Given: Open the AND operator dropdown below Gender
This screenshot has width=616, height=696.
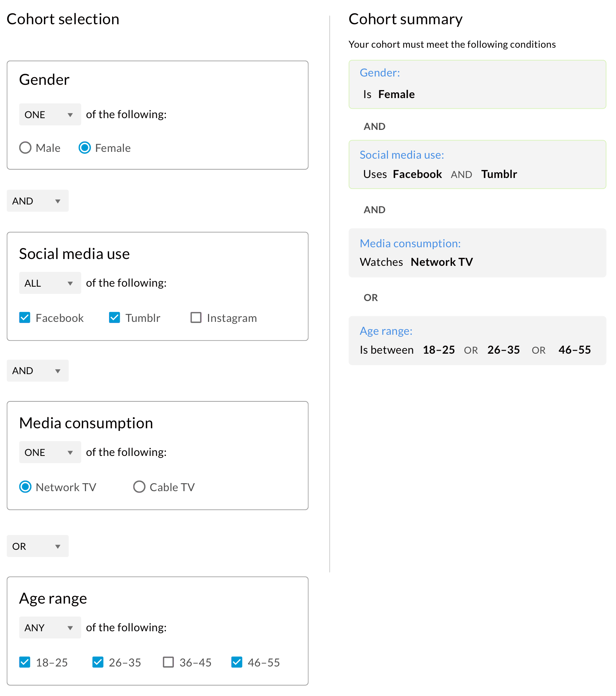Looking at the screenshot, I should click(x=38, y=201).
